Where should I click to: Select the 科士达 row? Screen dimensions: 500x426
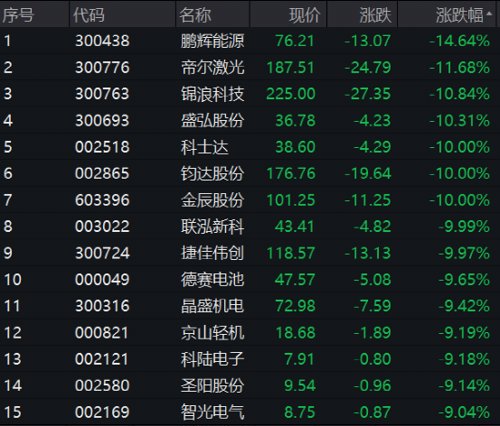pos(250,147)
